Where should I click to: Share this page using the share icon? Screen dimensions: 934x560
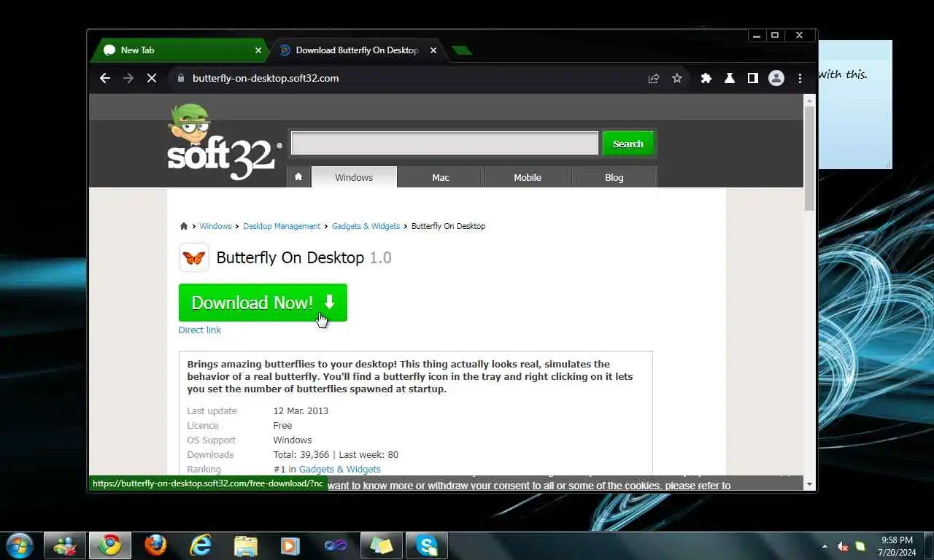[654, 78]
